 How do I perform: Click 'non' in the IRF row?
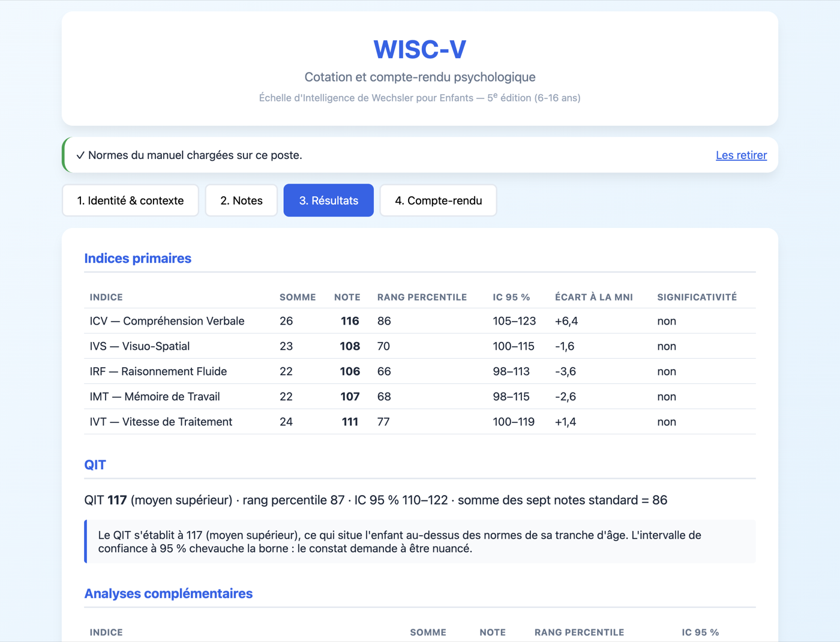(x=667, y=371)
